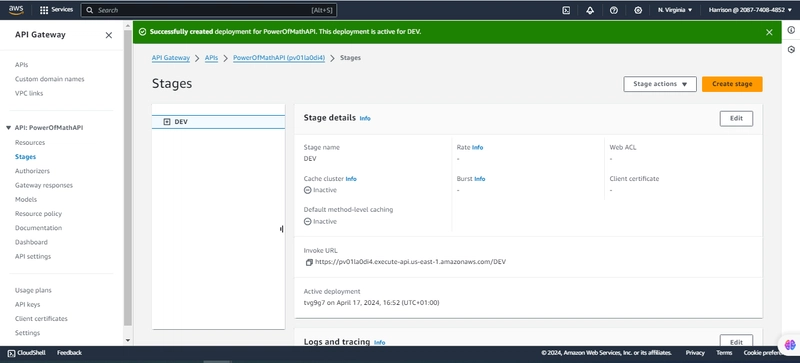The width and height of the screenshot is (800, 363).
Task: Go to APIs in the sidebar
Action: [21, 65]
